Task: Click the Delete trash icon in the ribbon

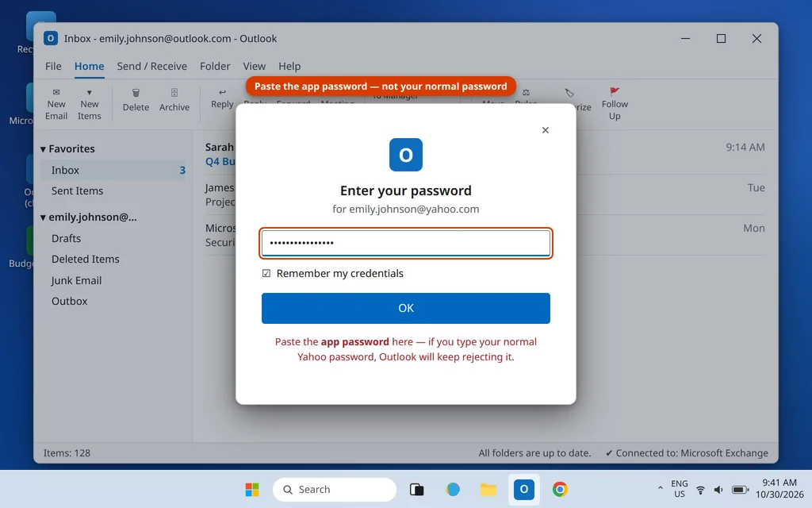Action: click(136, 93)
